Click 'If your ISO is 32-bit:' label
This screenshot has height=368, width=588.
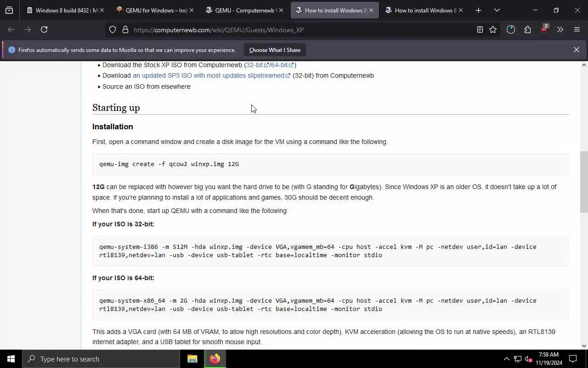123,224
